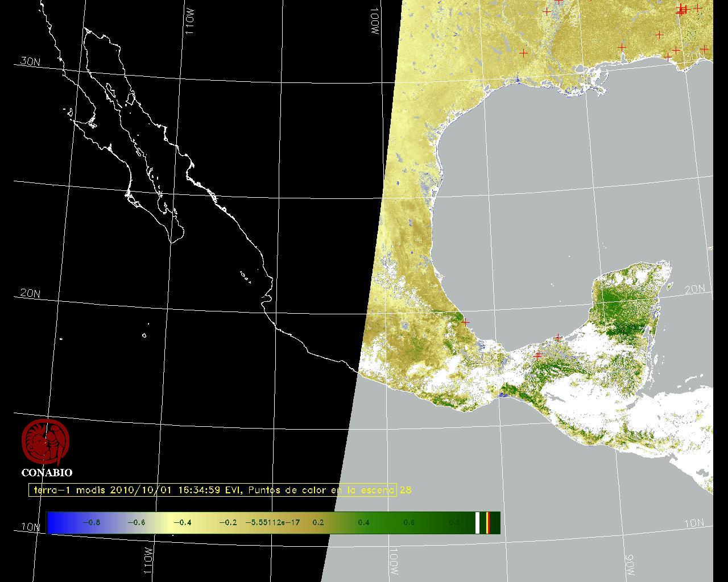Click the CONABIO text under the logo
This screenshot has width=728, height=582.
47,472
